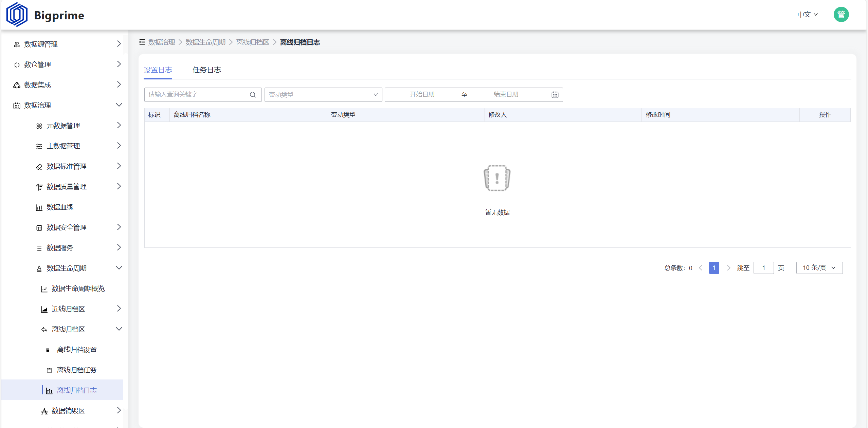Screen dimensions: 868x428
Task: Expand the 数据源管理 menu chevron
Action: tap(119, 44)
